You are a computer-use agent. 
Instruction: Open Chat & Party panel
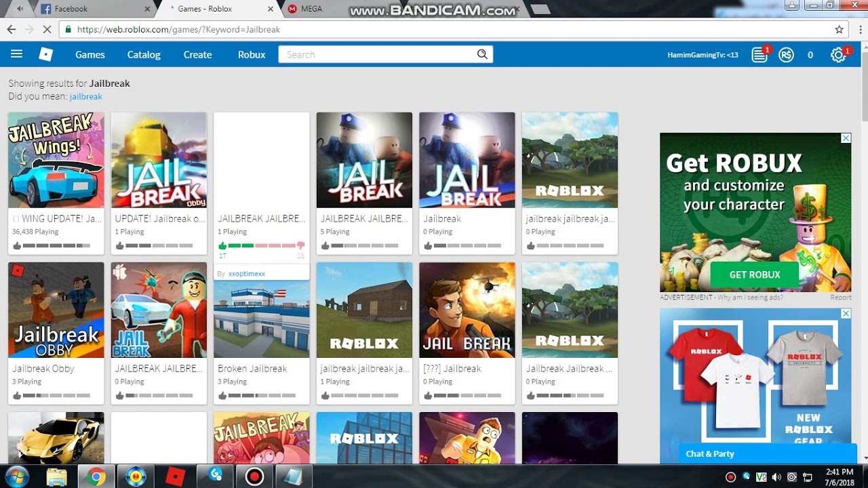tap(768, 453)
